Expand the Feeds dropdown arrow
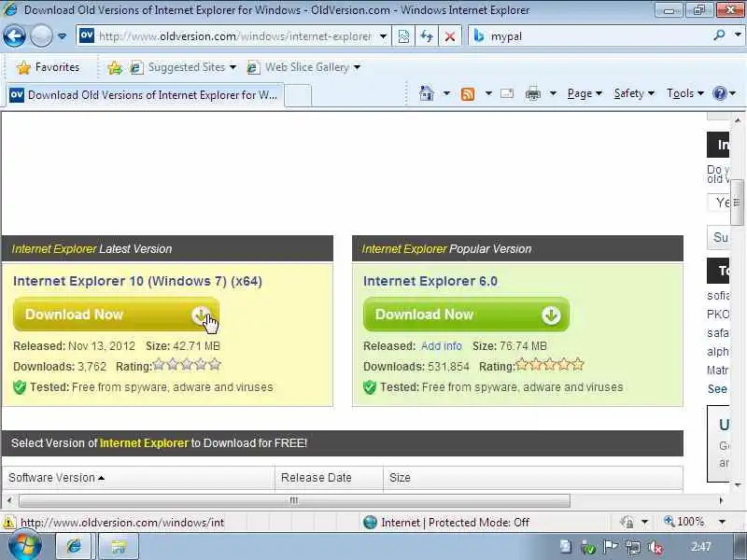The height and width of the screenshot is (560, 747). (488, 93)
